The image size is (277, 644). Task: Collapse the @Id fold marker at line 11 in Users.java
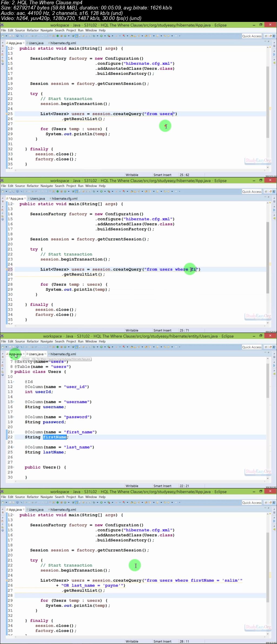pyautogui.click(x=13, y=382)
